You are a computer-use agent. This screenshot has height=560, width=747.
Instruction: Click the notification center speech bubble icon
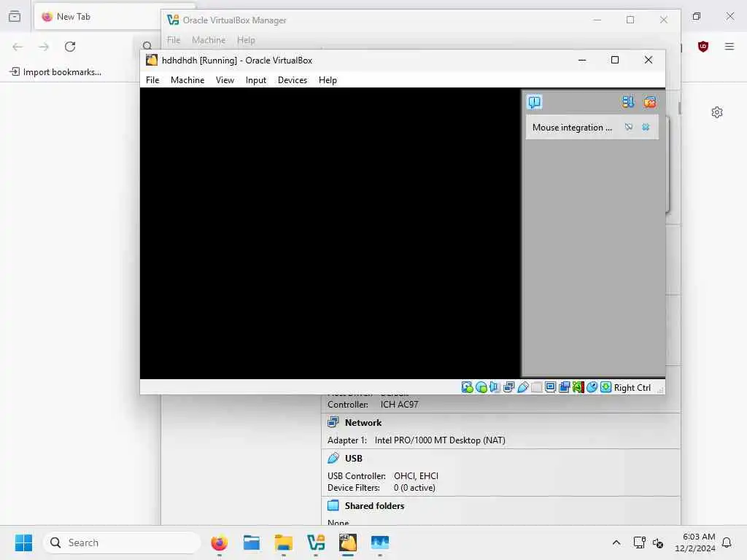tap(535, 102)
